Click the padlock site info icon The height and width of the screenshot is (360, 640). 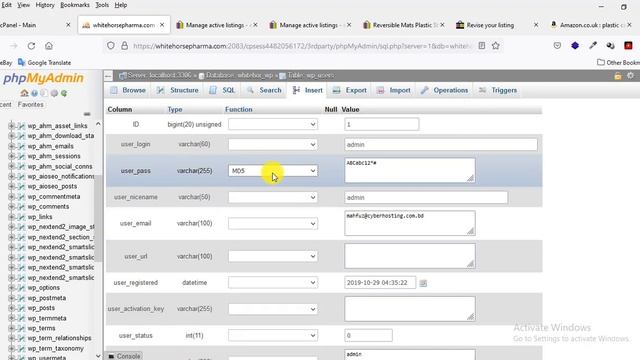(124, 46)
